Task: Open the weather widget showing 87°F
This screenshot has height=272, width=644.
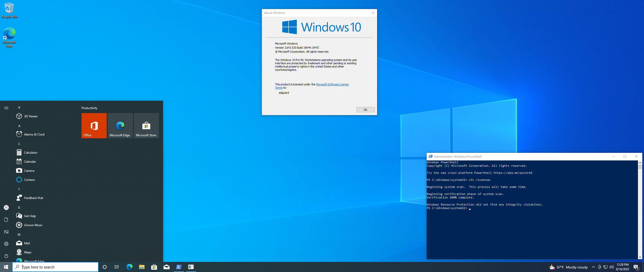Action: 569,267
